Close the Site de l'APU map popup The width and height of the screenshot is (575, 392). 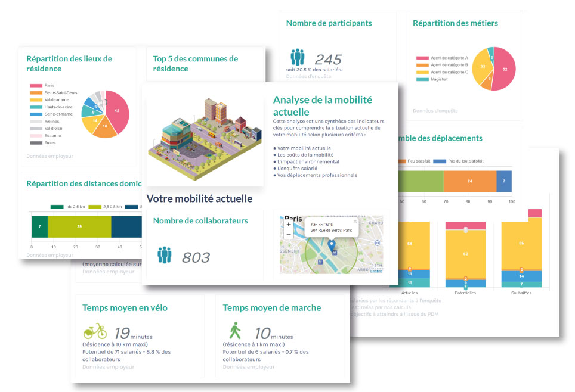coord(355,221)
